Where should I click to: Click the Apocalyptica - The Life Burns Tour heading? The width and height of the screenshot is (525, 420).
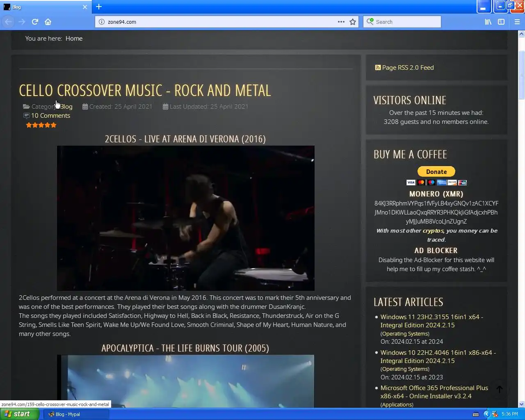(185, 348)
